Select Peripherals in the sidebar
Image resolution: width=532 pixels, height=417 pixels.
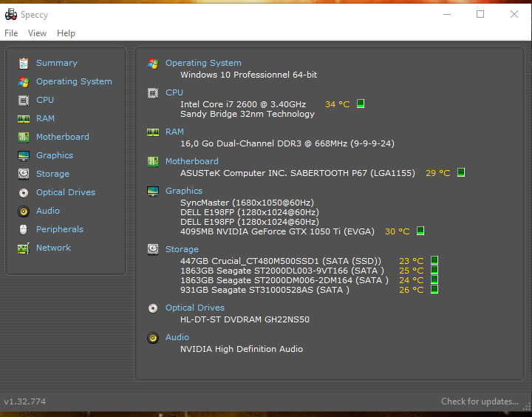tap(59, 229)
